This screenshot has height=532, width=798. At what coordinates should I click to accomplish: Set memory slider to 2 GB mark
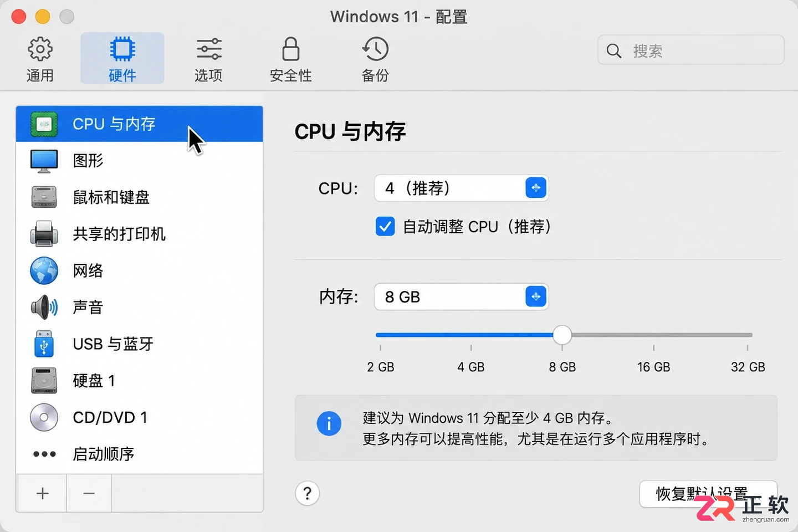coord(380,335)
